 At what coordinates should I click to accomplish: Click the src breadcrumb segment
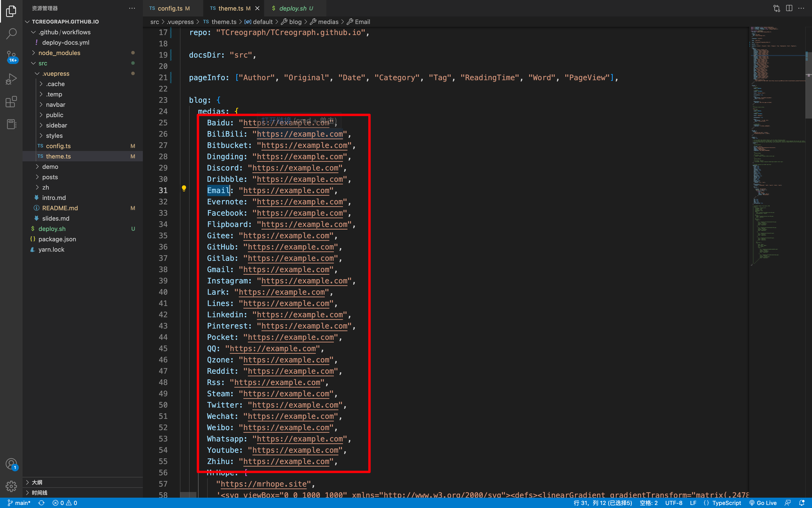pyautogui.click(x=155, y=22)
